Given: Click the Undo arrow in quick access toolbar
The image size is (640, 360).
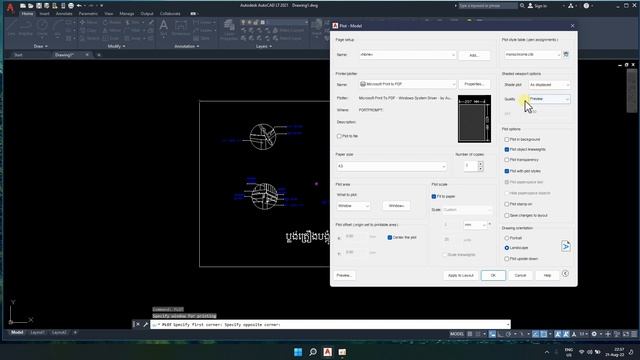Looking at the screenshot, I should (80, 6).
